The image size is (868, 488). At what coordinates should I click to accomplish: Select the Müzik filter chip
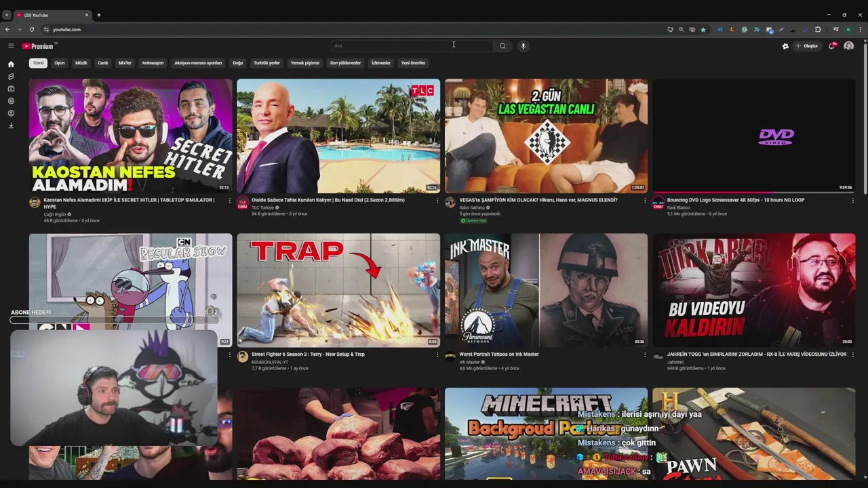81,63
